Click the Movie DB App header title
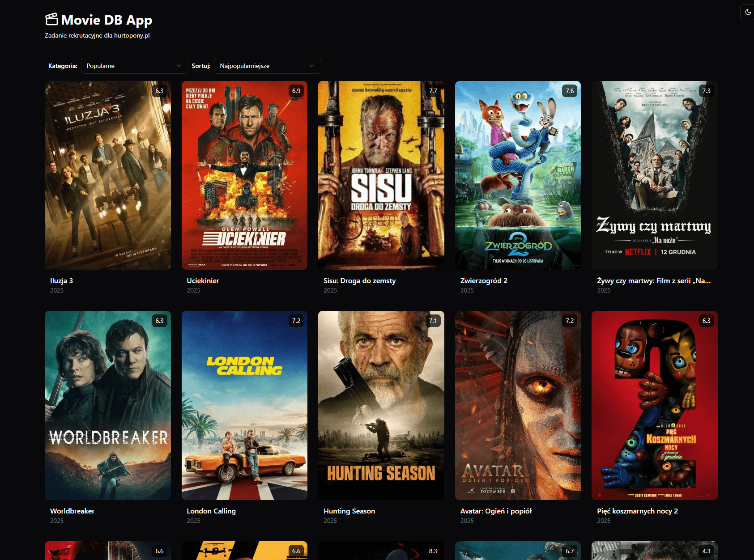The width and height of the screenshot is (754, 560). [106, 20]
